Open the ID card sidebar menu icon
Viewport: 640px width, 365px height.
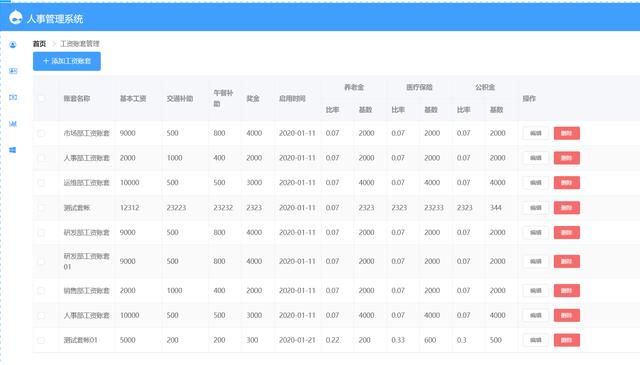[x=13, y=71]
